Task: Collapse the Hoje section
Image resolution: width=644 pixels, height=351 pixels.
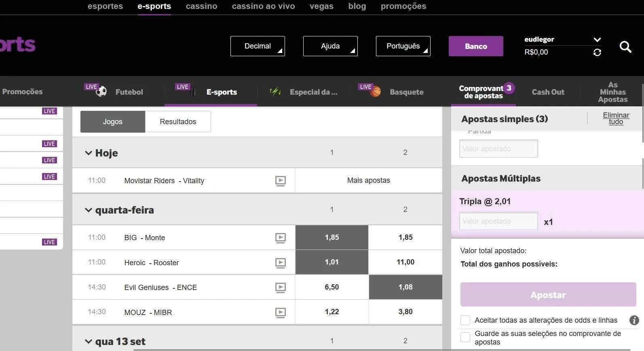Action: (89, 153)
